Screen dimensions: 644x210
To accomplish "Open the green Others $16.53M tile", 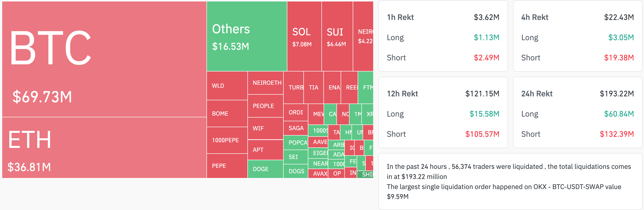I will point(246,36).
